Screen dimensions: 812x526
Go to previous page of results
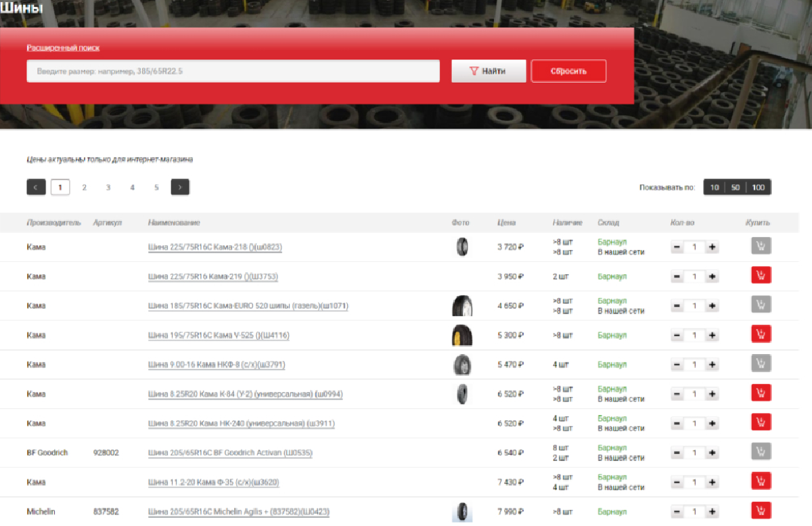click(36, 187)
